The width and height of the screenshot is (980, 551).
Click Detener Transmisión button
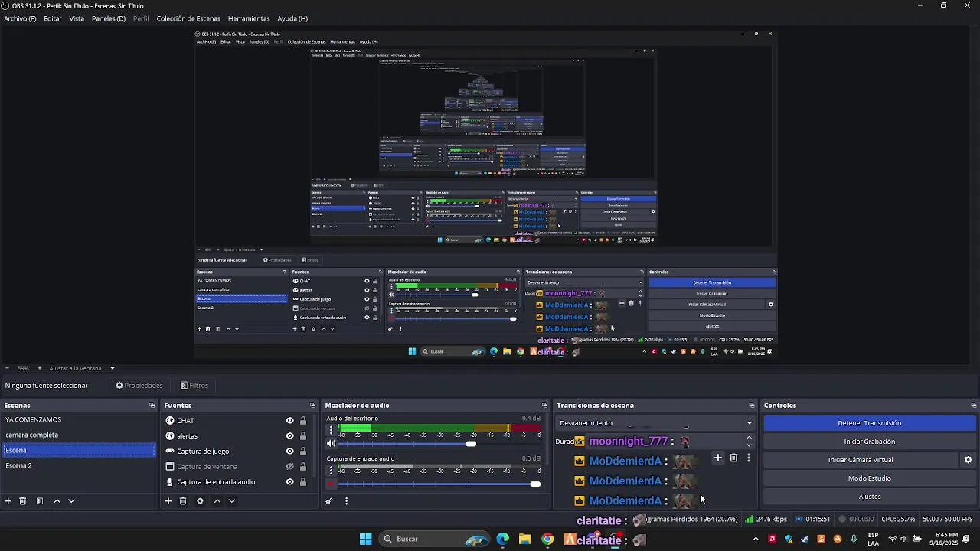coord(870,423)
